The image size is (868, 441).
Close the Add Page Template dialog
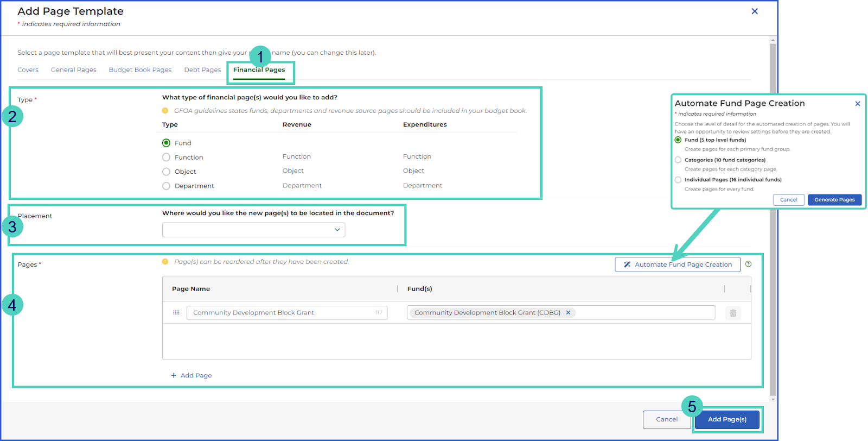coord(755,11)
